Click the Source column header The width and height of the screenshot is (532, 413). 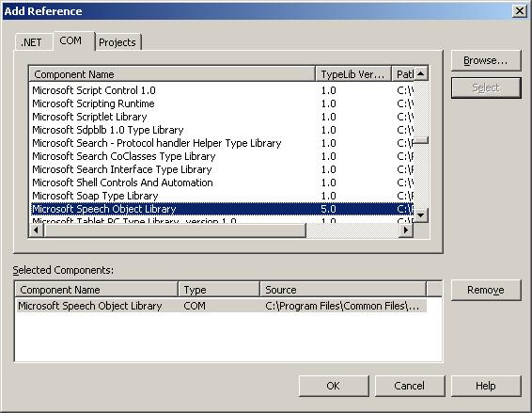[343, 290]
